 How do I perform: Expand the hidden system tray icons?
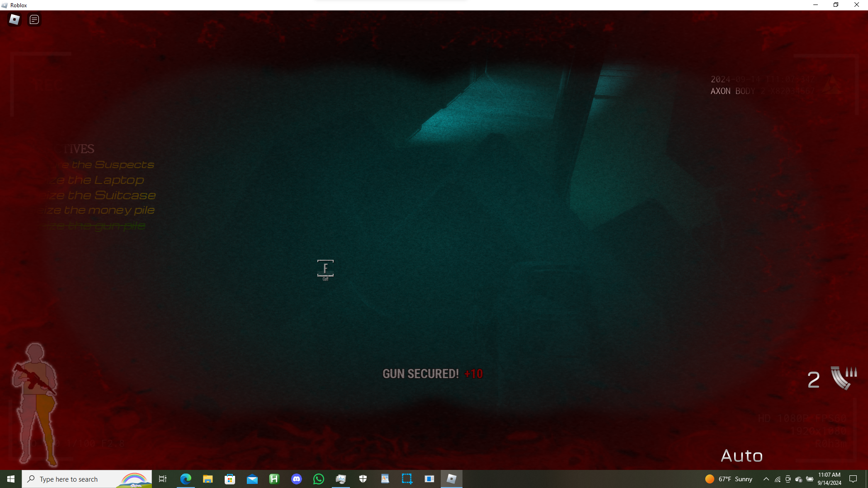click(766, 479)
